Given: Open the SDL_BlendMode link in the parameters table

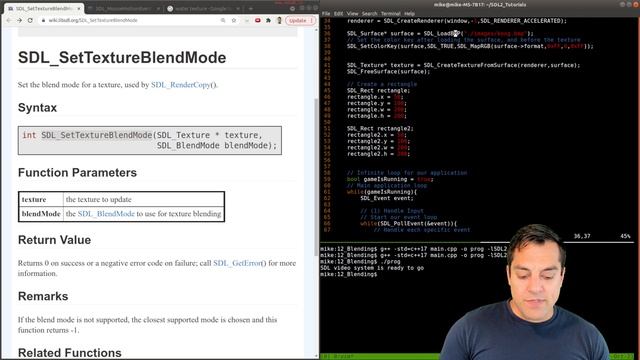Looking at the screenshot, I should click(106, 214).
